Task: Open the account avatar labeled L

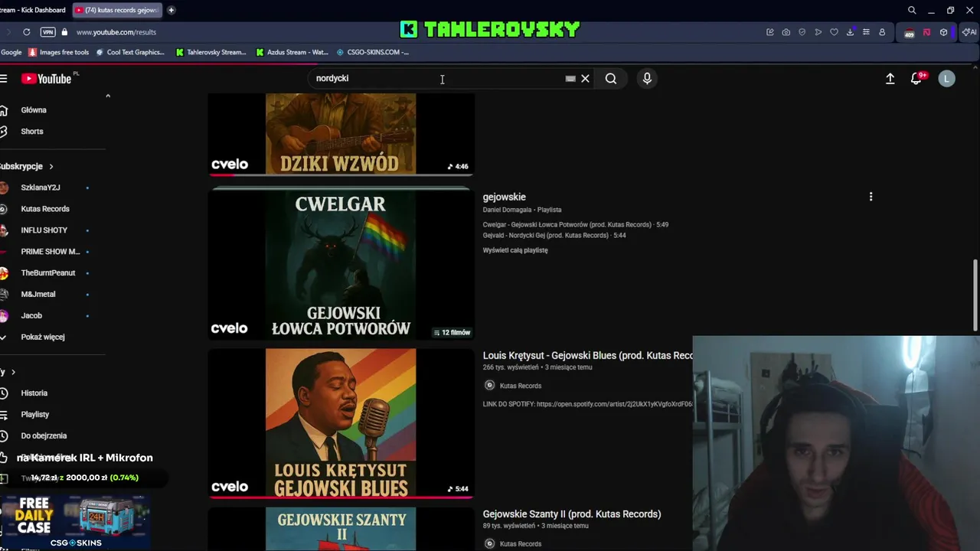Action: pyautogui.click(x=947, y=78)
